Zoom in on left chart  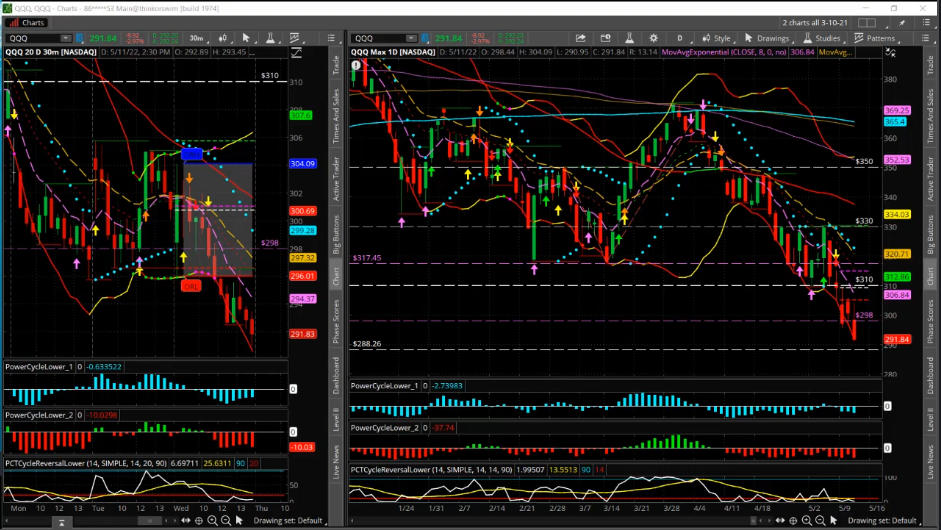click(x=212, y=520)
